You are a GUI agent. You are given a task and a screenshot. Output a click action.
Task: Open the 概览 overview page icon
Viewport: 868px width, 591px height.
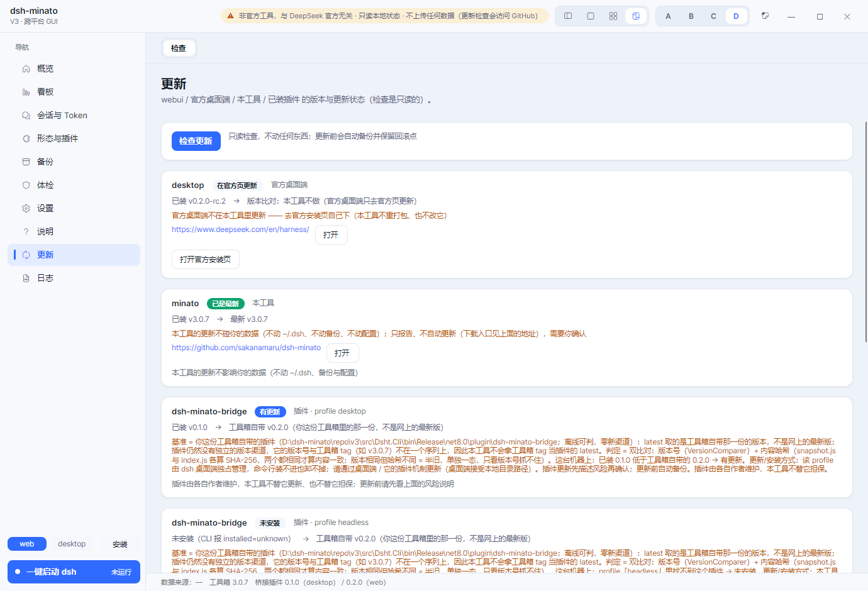coord(26,69)
